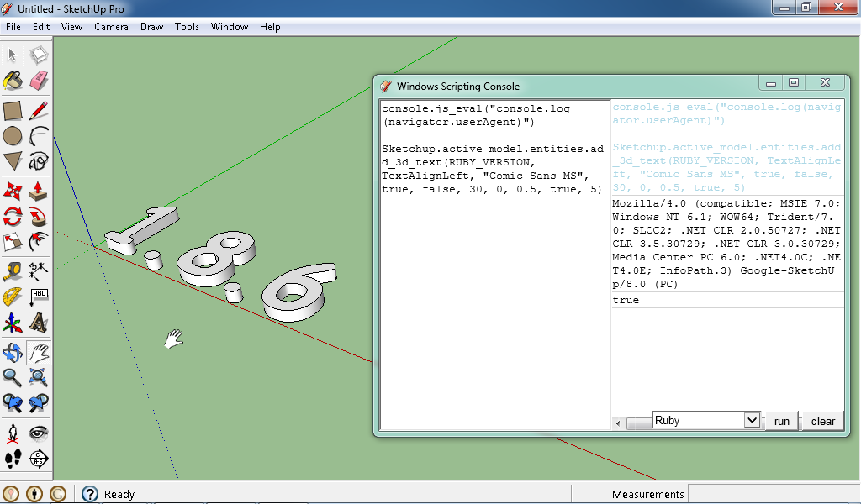Click into the console code editor area
Image resolution: width=861 pixels, height=504 pixels.
(495, 265)
